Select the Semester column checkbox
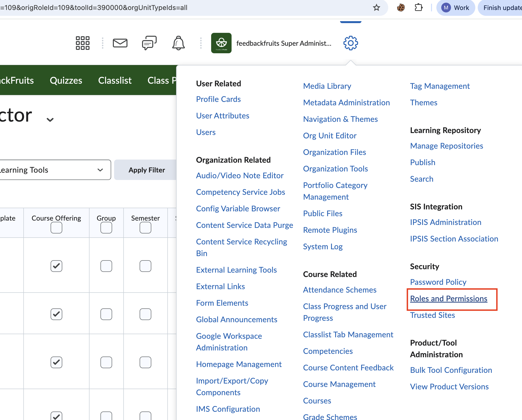 coord(145,228)
